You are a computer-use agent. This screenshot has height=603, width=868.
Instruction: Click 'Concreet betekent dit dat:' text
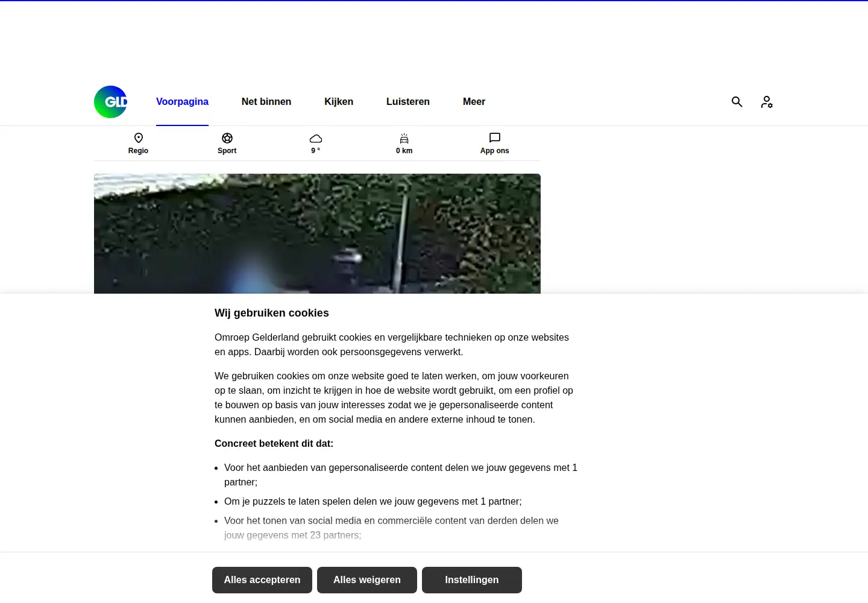click(274, 443)
